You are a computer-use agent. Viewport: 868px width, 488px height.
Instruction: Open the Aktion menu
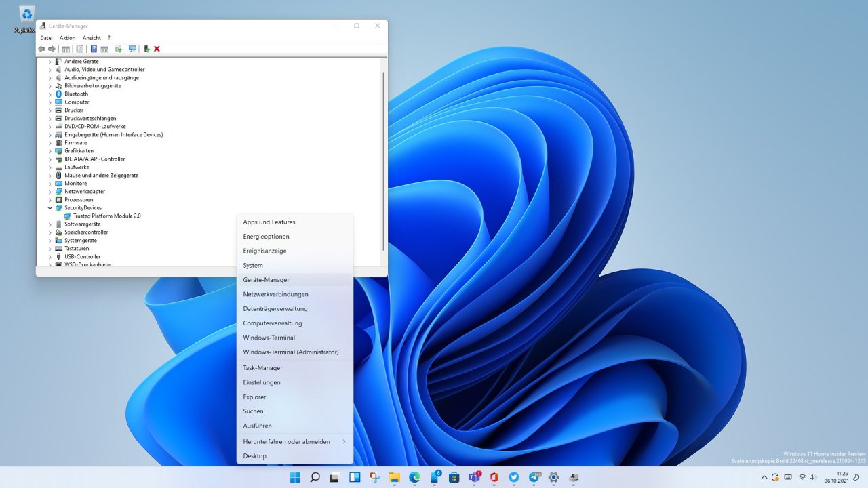point(68,38)
